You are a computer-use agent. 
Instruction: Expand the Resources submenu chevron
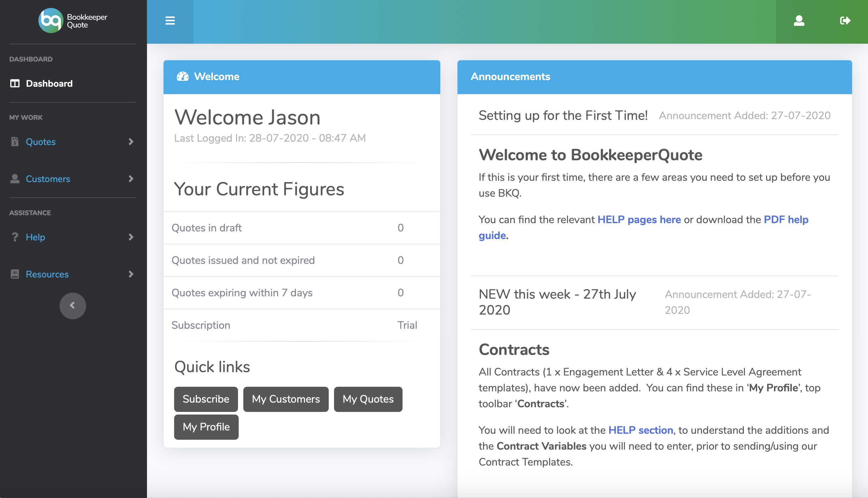coord(130,274)
